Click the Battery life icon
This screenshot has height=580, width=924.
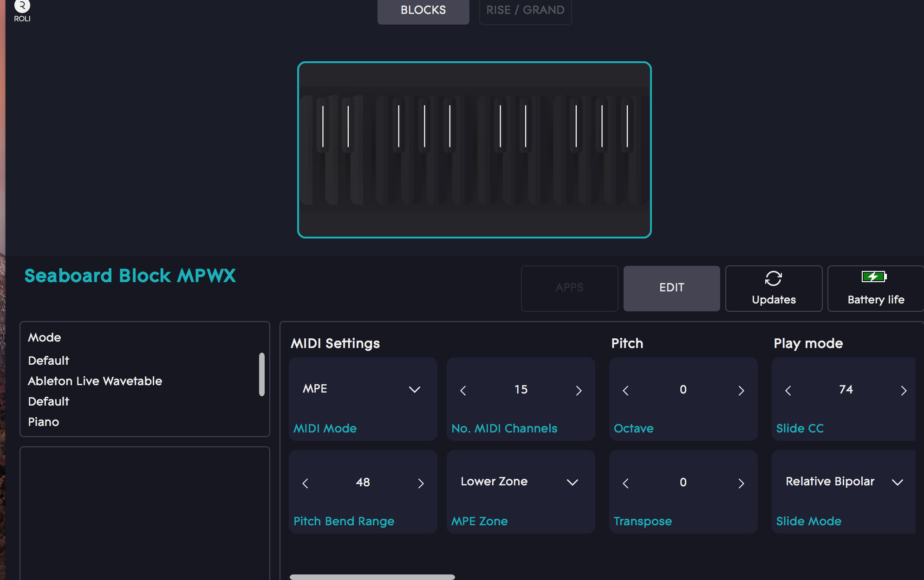[x=874, y=277]
